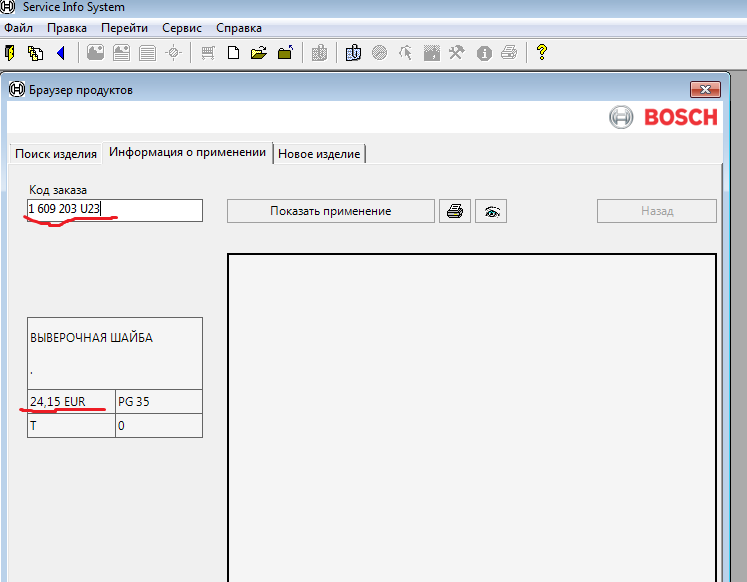
Task: Click the new blank page icon
Action: tap(233, 53)
